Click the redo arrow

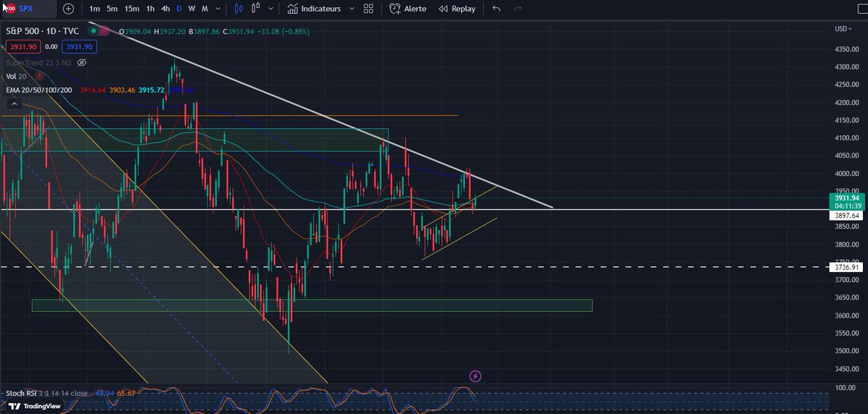click(x=518, y=9)
